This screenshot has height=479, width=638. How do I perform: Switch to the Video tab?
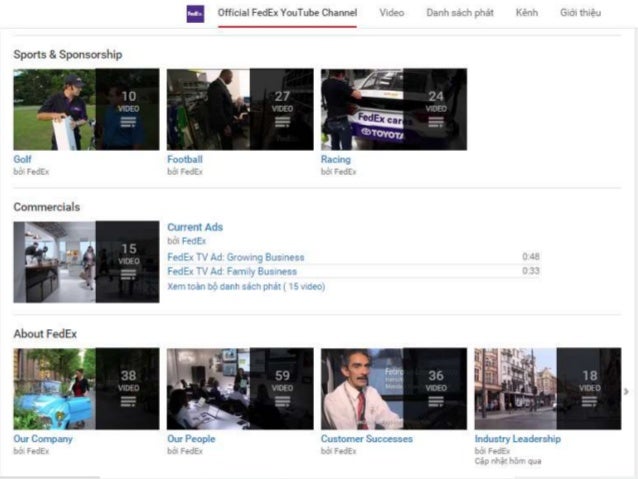(x=391, y=13)
